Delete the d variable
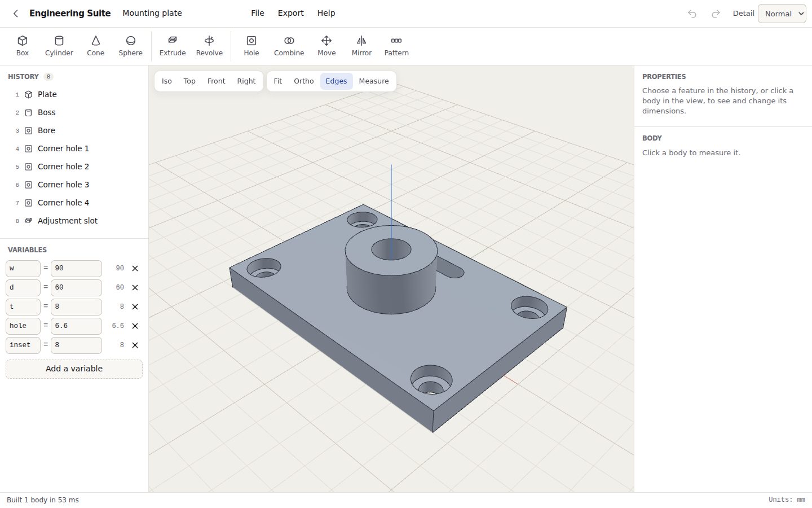Viewport: 812px width, 508px height. pyautogui.click(x=135, y=288)
